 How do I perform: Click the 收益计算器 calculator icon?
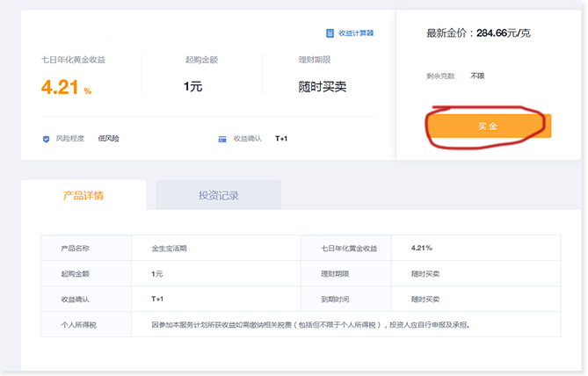click(x=329, y=33)
